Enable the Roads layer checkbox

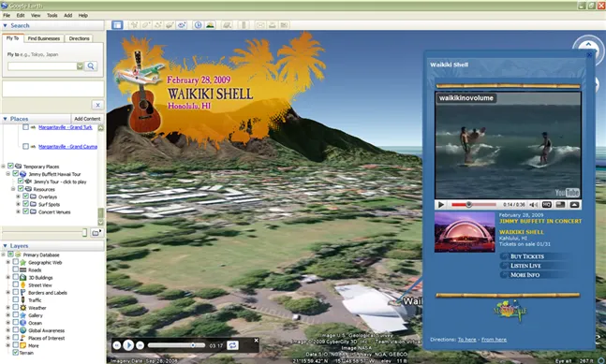(16, 269)
